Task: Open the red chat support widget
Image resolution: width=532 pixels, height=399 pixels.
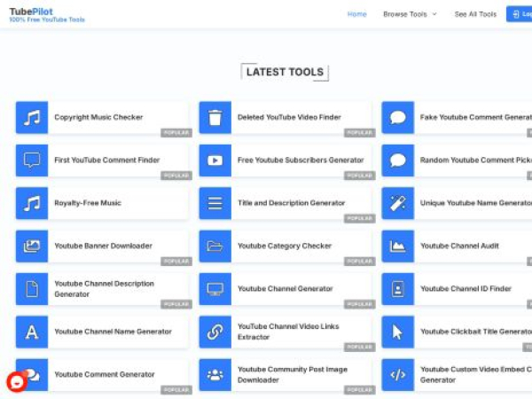Action: [x=17, y=382]
